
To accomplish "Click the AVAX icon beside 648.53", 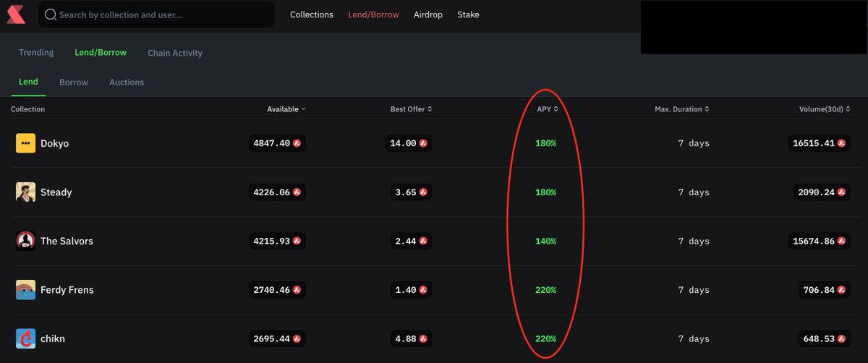I will [842, 338].
